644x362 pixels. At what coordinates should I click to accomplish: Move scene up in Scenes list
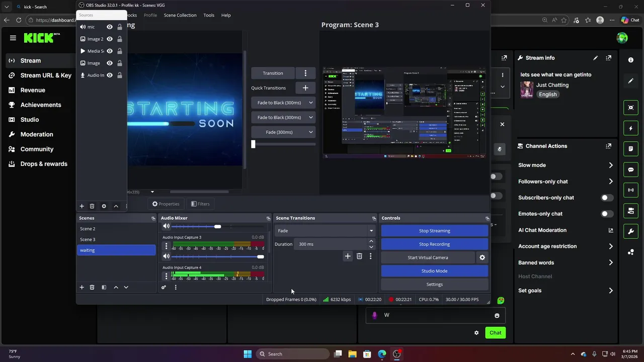[x=116, y=287]
